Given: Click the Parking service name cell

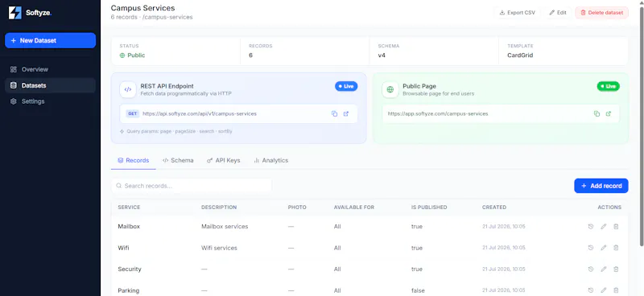Looking at the screenshot, I should tap(129, 290).
